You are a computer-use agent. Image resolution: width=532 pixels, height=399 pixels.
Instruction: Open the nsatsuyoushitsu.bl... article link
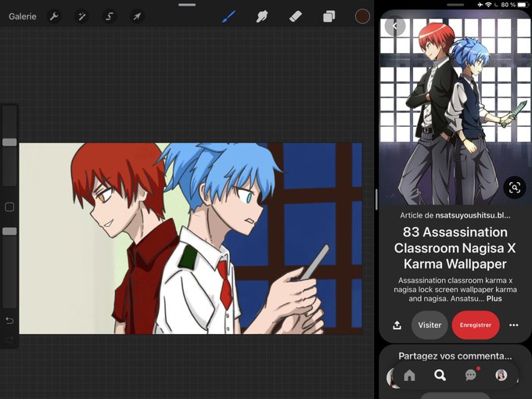[x=473, y=215]
